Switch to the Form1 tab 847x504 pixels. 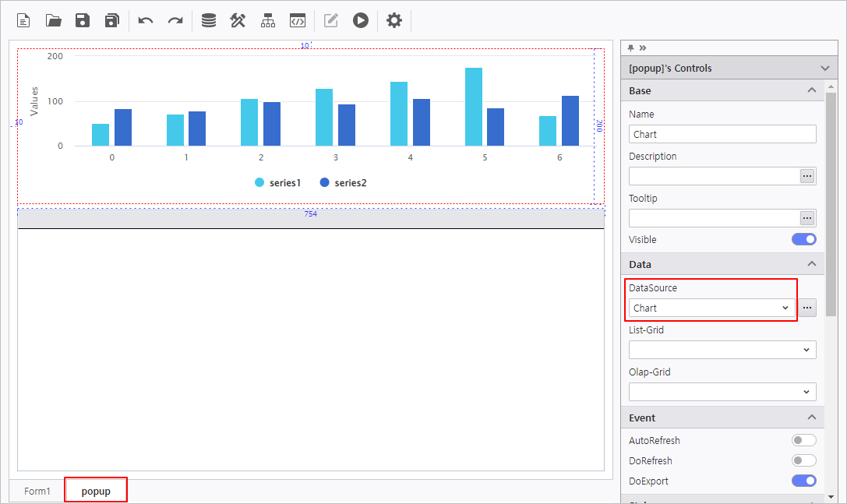pyautogui.click(x=37, y=492)
